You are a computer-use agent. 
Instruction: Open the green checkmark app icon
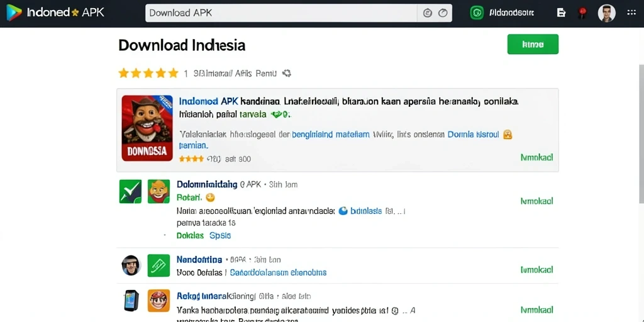pyautogui.click(x=130, y=191)
